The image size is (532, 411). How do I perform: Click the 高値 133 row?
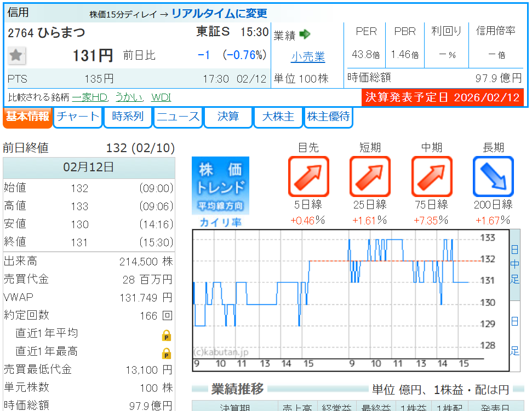pyautogui.click(x=89, y=206)
